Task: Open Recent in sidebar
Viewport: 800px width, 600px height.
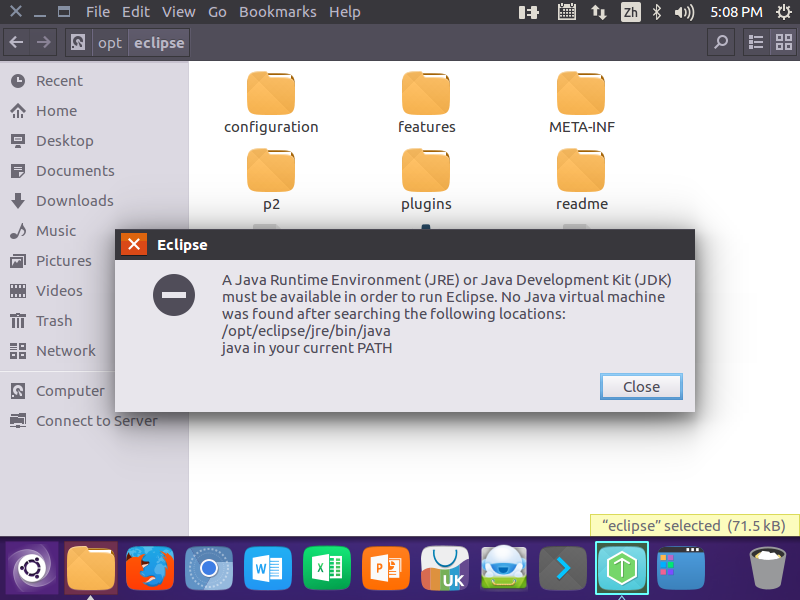Action: pyautogui.click(x=94, y=81)
